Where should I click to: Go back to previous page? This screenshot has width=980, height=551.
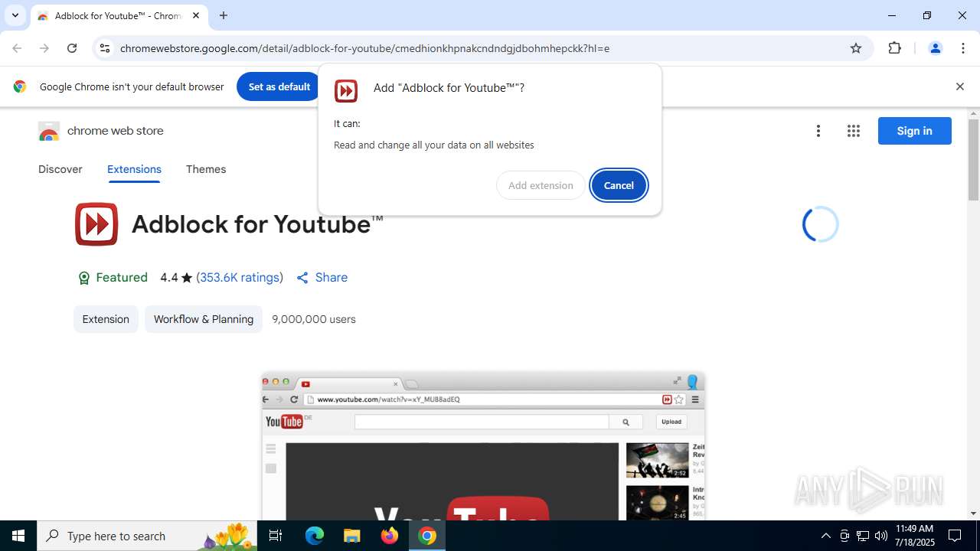click(x=17, y=48)
